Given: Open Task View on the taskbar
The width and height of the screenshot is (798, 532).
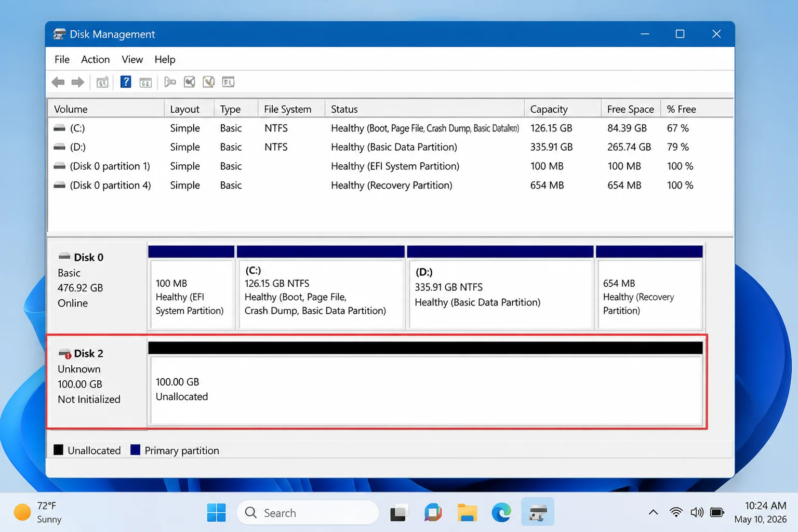Looking at the screenshot, I should point(398,513).
